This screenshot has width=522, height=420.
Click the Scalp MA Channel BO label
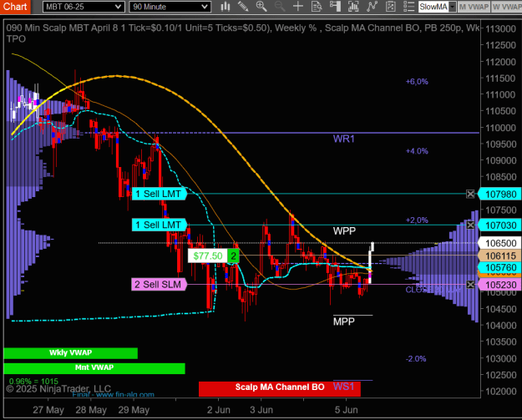click(280, 387)
